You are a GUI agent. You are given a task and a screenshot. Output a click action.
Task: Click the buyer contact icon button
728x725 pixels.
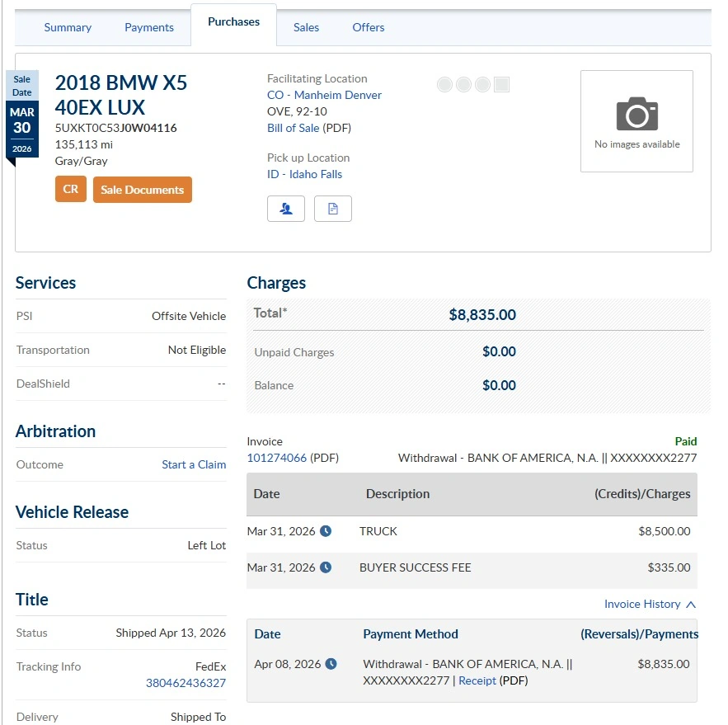[x=286, y=209]
